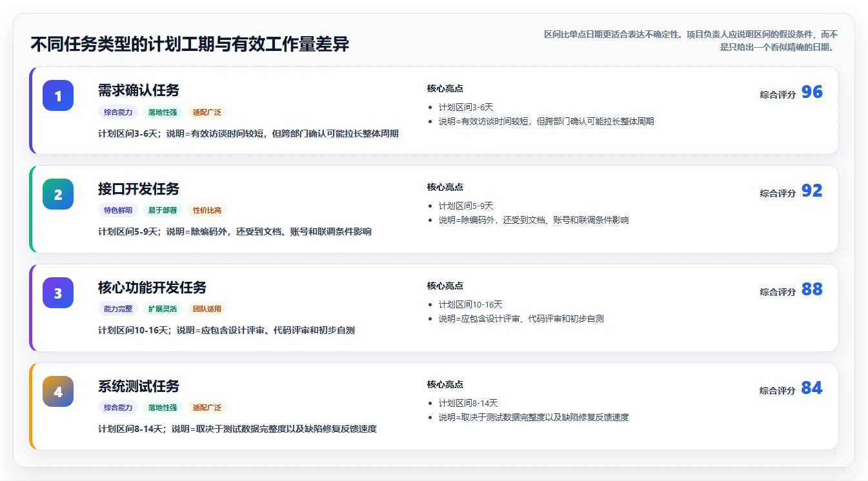Click the 落地性强 tag in 系统测试任务 card

(x=163, y=407)
